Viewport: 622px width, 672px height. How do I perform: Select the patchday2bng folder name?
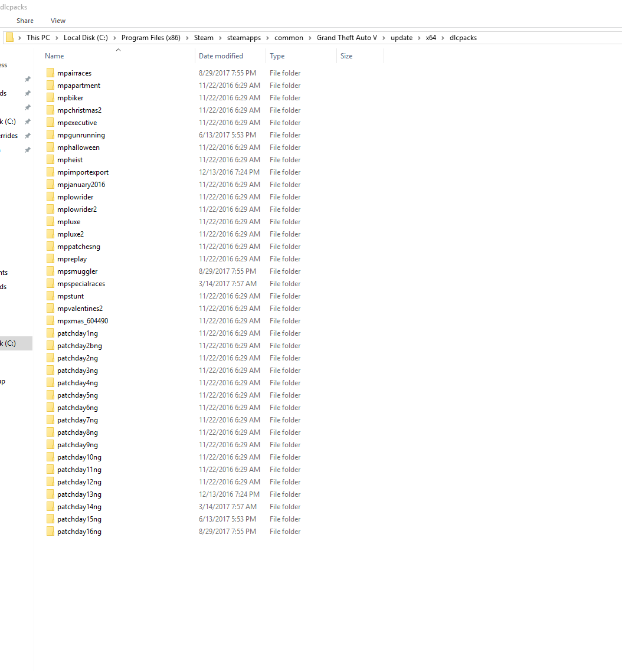coord(80,346)
